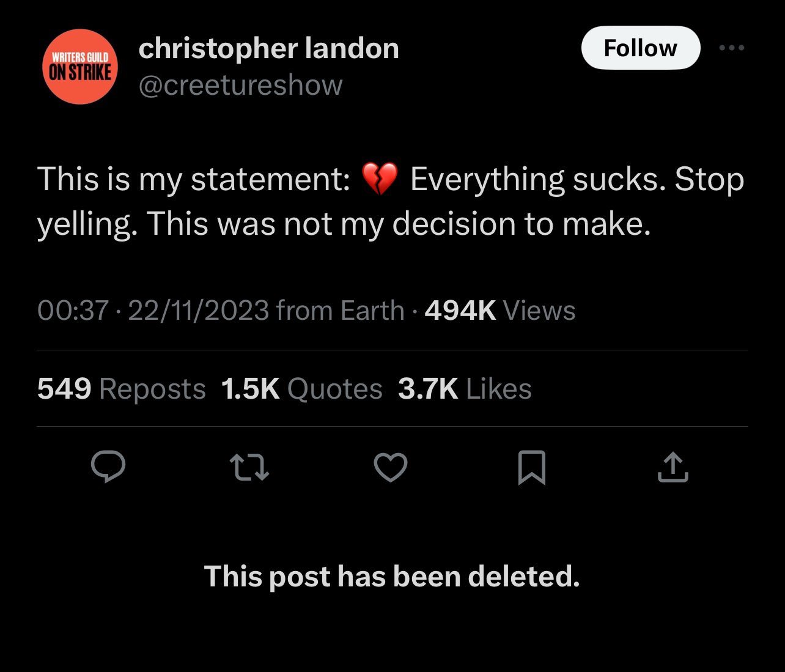Repost this post using the arrows icon
The image size is (785, 672).
249,468
